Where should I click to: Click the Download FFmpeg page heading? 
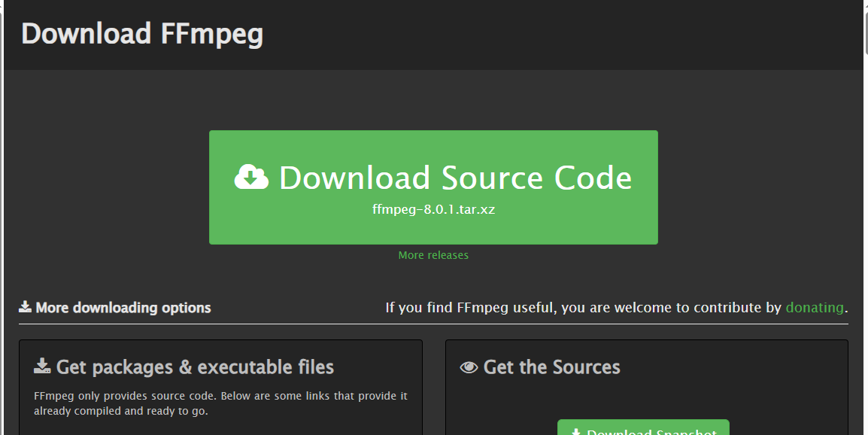tap(142, 34)
